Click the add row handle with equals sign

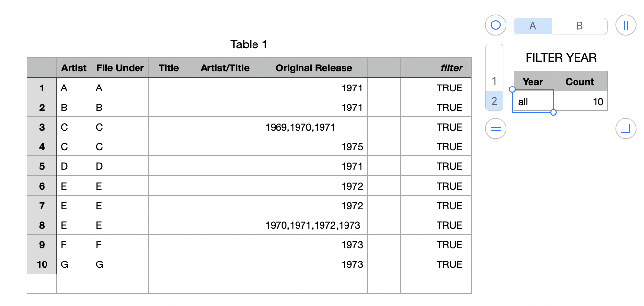pyautogui.click(x=496, y=129)
